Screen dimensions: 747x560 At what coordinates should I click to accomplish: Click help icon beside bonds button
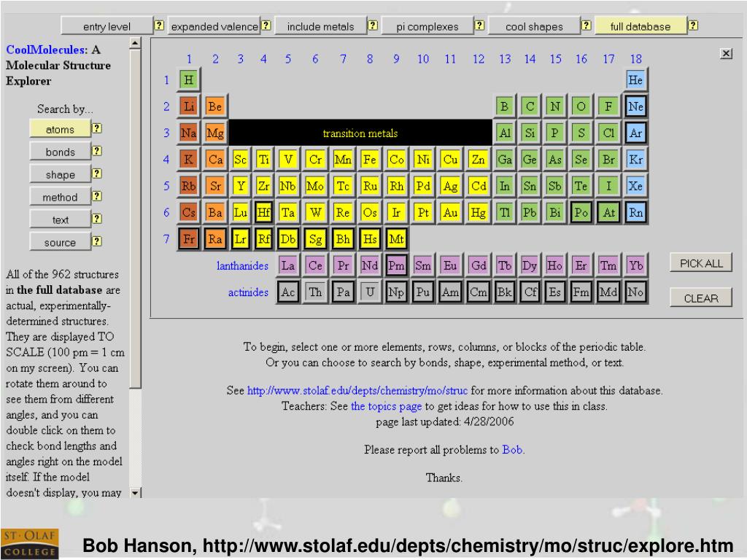97,150
